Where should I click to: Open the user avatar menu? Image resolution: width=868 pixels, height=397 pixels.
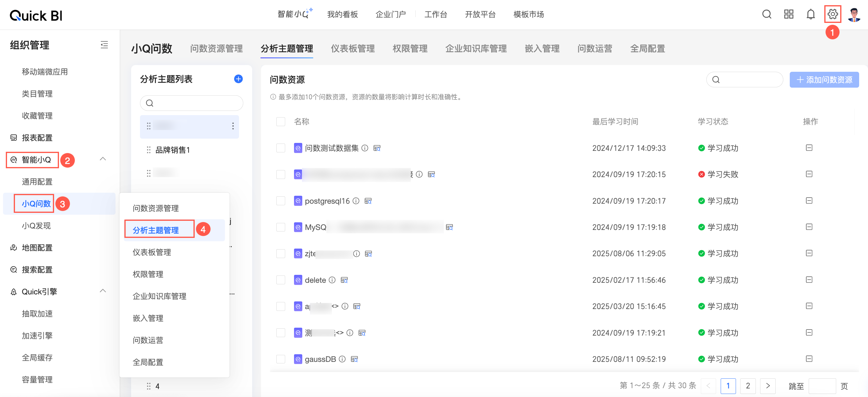tap(854, 14)
